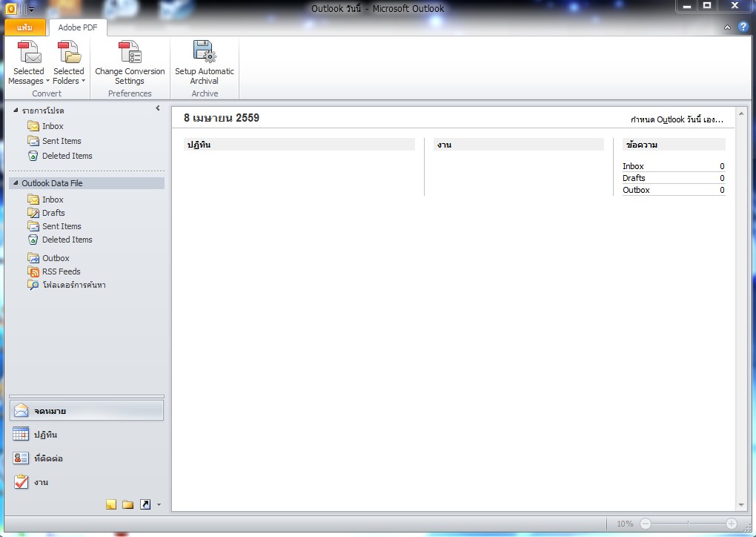
Task: Click Inbox link in ข้อความ messages list
Action: (x=633, y=166)
